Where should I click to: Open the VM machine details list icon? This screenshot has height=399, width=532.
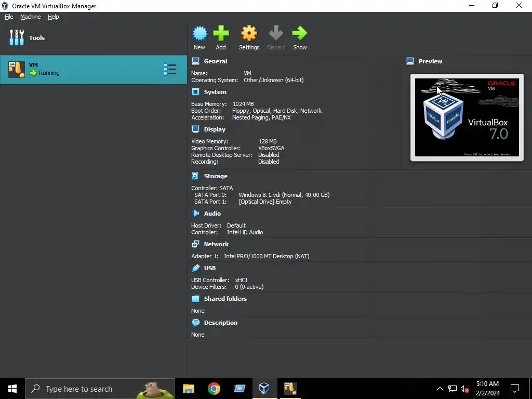point(170,69)
